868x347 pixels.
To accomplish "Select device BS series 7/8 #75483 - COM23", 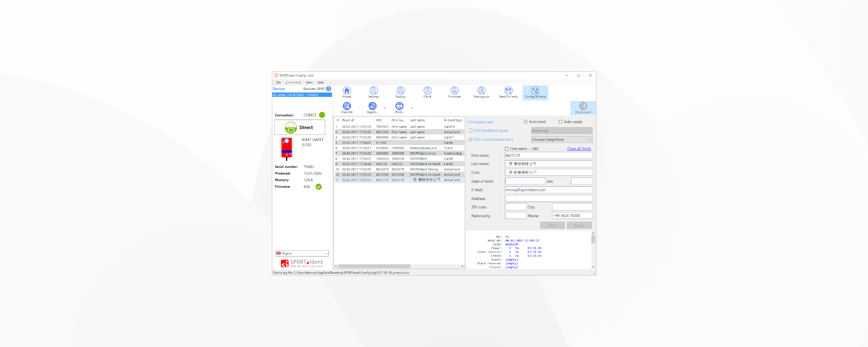I will pyautogui.click(x=302, y=95).
